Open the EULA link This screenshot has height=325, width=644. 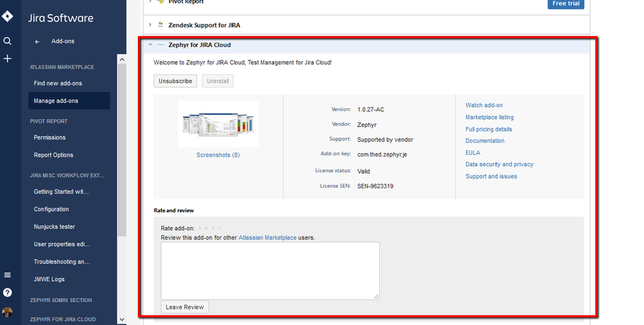(473, 152)
